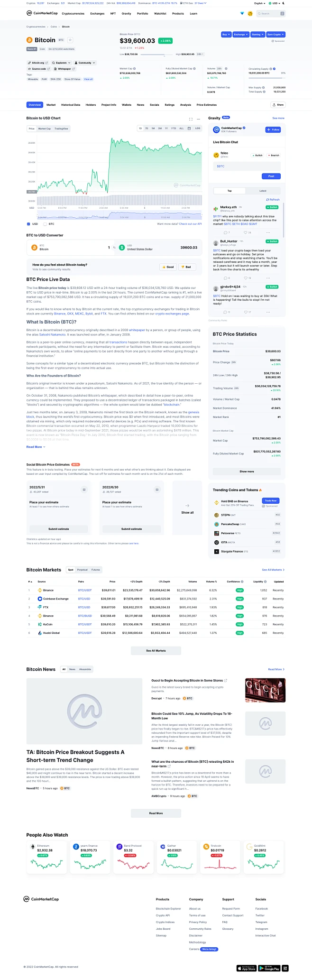Click the swap arrows in BTC converter
The height and width of the screenshot is (980, 312).
114,248
